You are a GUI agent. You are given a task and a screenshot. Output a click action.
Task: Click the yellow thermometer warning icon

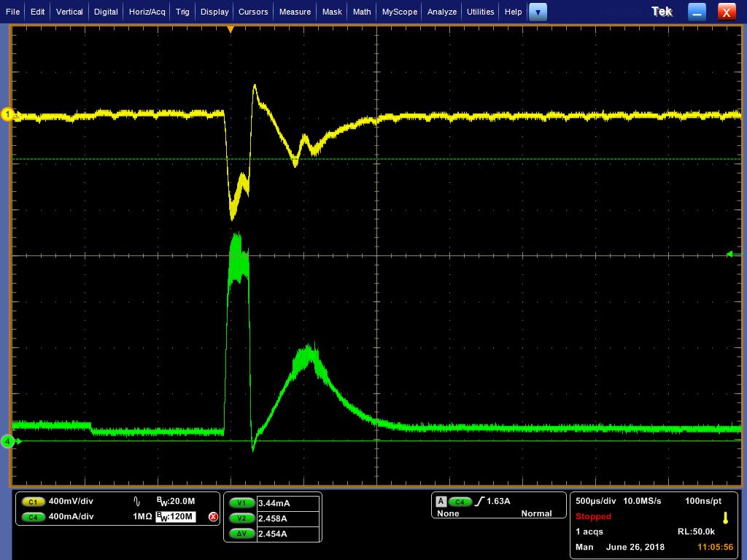(726, 518)
